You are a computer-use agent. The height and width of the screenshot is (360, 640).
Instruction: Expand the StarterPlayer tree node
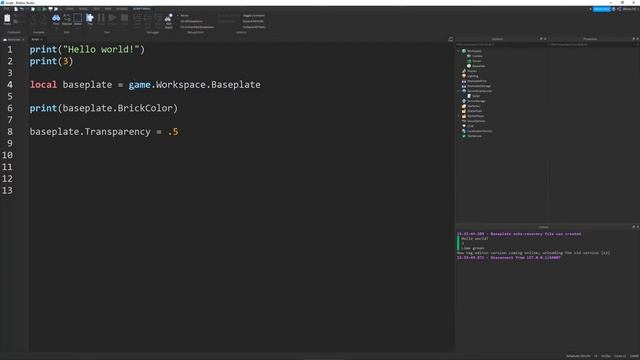pos(458,116)
